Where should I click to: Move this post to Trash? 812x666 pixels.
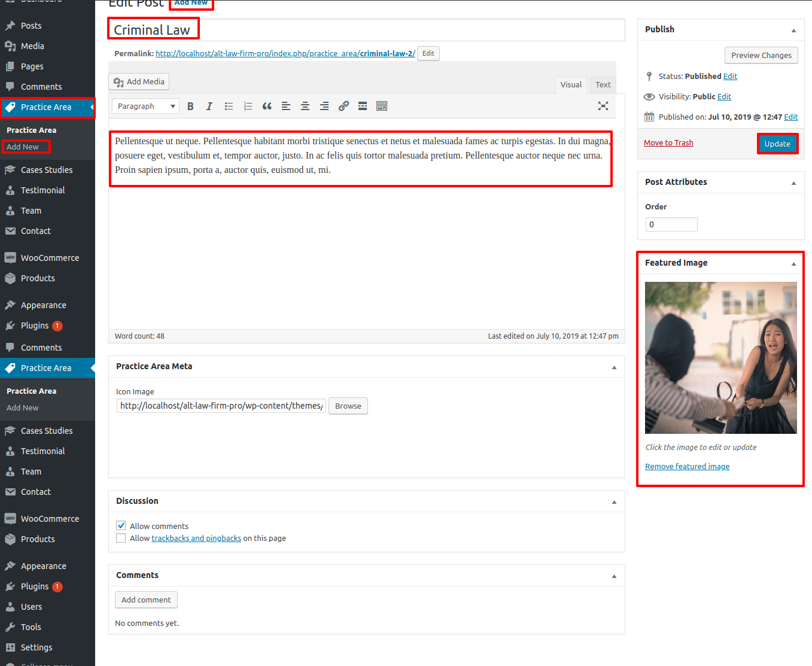pyautogui.click(x=668, y=142)
